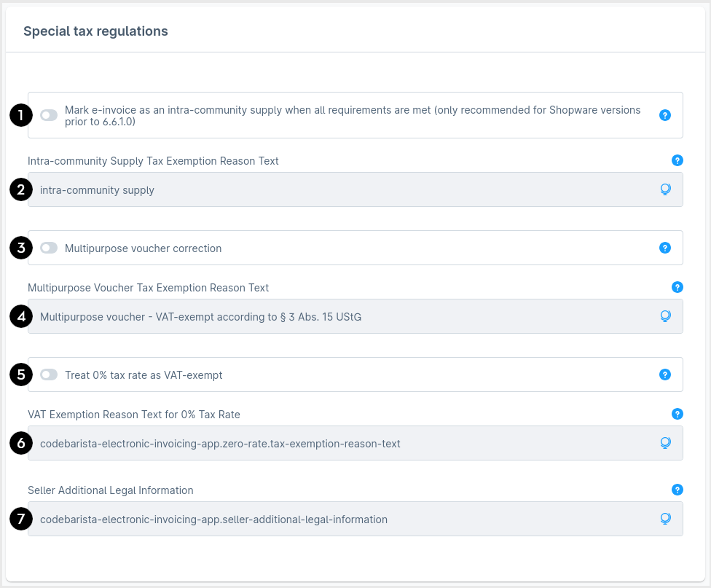Image resolution: width=711 pixels, height=588 pixels.
Task: Enable Treat 0% tax rate as VAT-exempt
Action: (48, 375)
